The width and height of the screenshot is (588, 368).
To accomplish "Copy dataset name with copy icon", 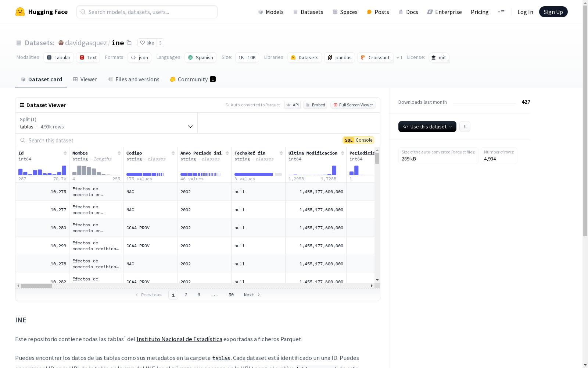I will tap(129, 43).
